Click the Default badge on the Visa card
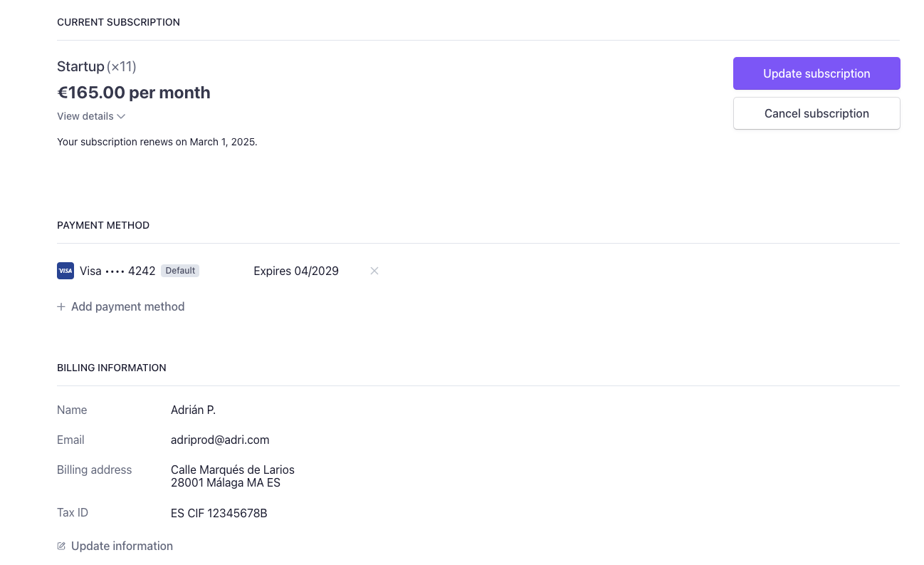Image resolution: width=924 pixels, height=565 pixels. pyautogui.click(x=180, y=271)
